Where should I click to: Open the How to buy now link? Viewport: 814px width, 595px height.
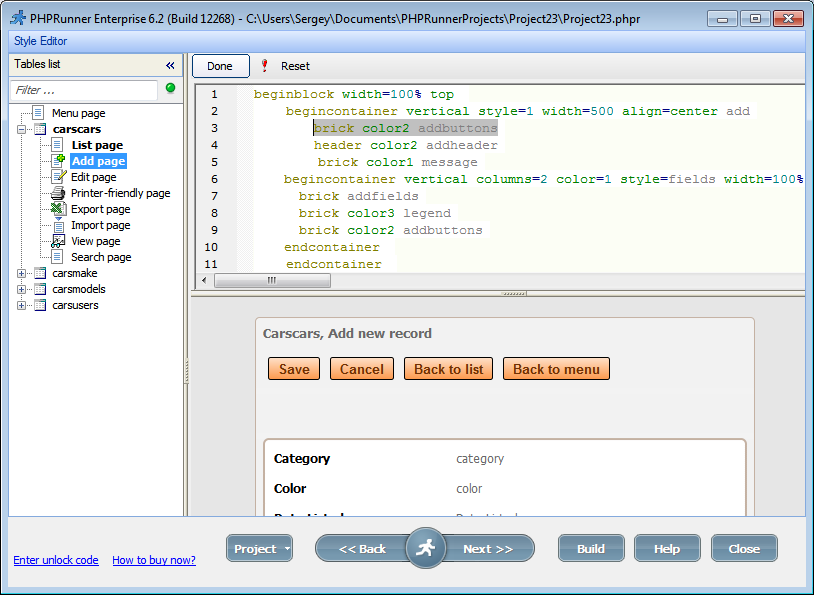(154, 560)
